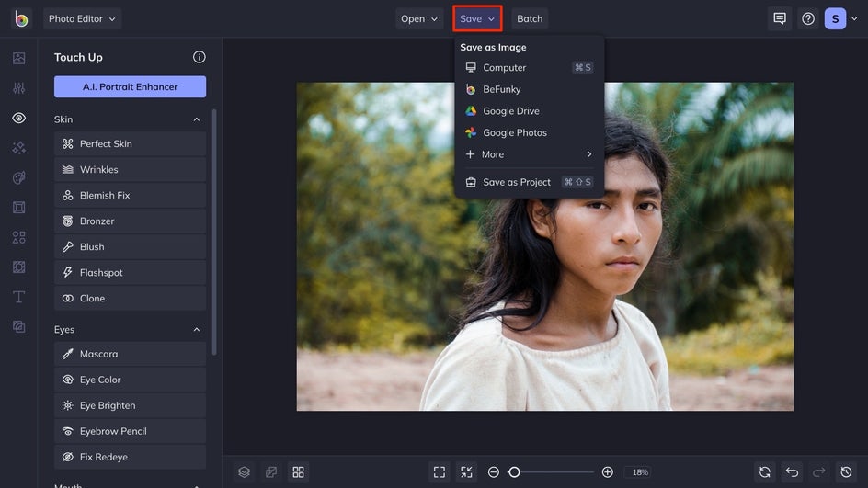Screen dimensions: 868x488
Task: Click the BeFunky logo icon
Action: click(20, 18)
